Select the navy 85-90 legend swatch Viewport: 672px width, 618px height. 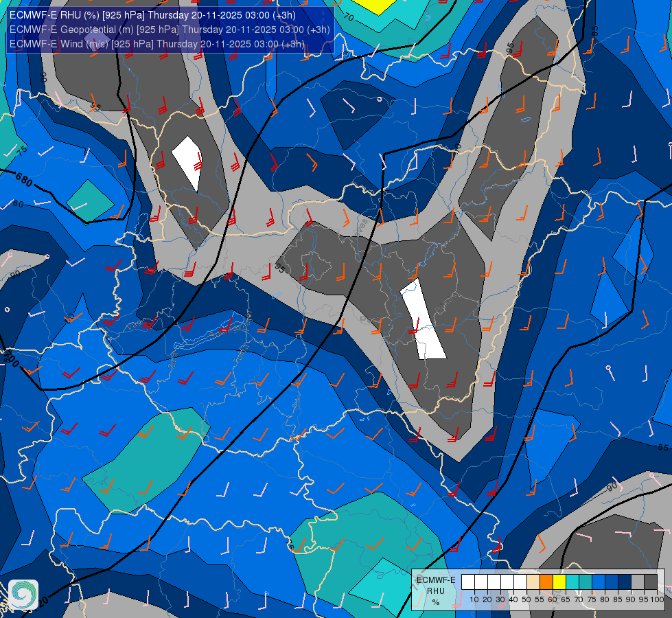[625, 582]
